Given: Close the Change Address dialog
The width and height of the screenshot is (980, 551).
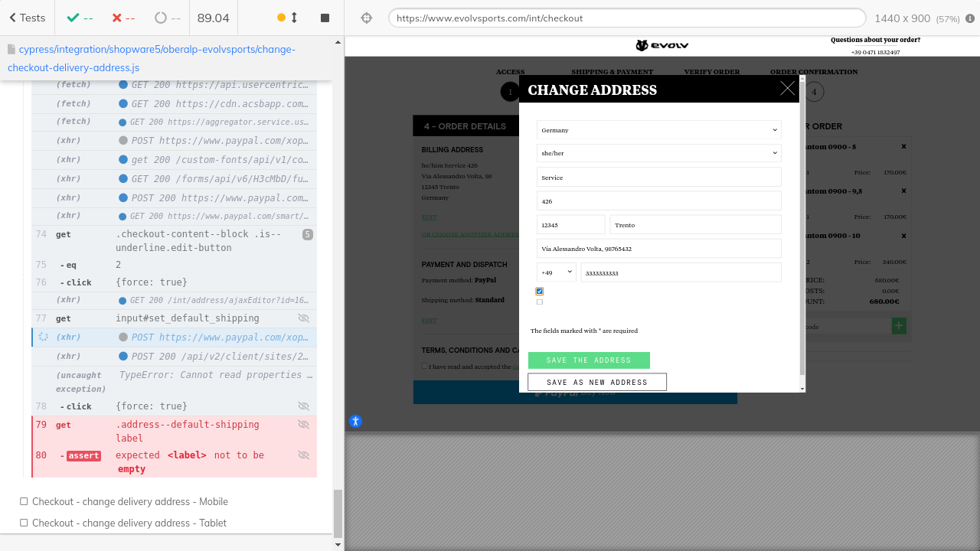Looking at the screenshot, I should point(787,89).
